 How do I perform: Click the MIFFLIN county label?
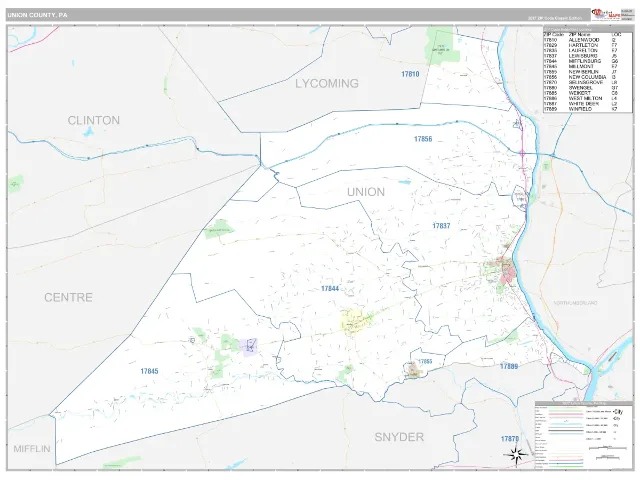(x=32, y=449)
